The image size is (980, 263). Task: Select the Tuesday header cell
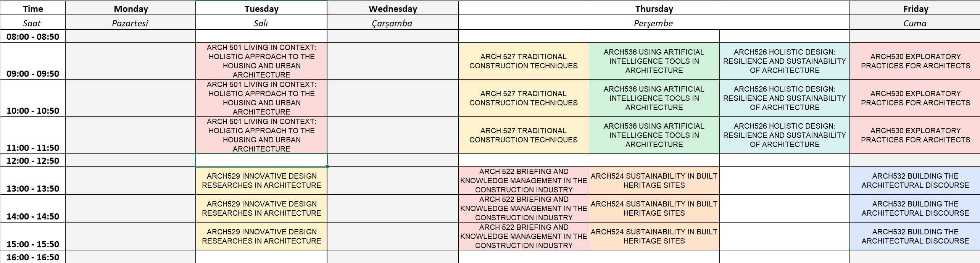(x=261, y=8)
